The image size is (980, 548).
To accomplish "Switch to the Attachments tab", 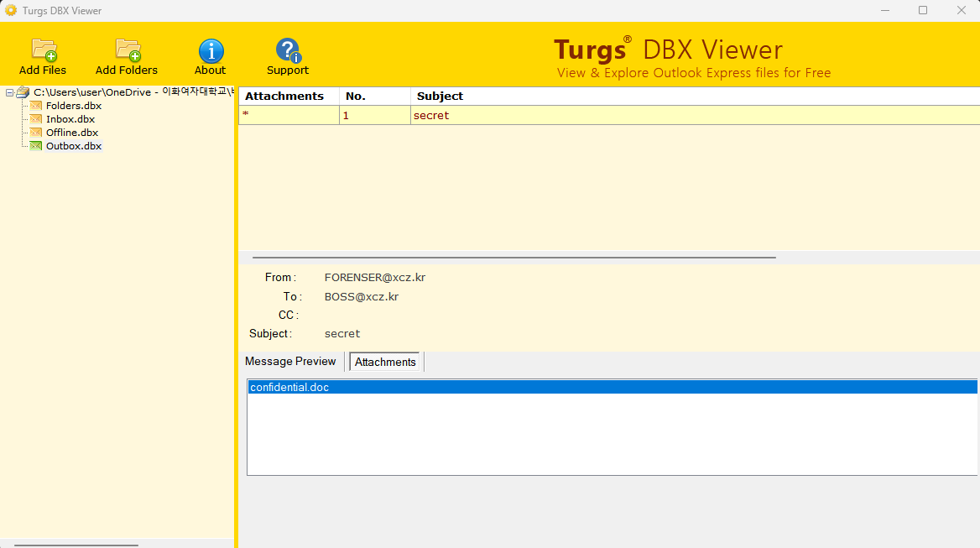I will tap(385, 362).
